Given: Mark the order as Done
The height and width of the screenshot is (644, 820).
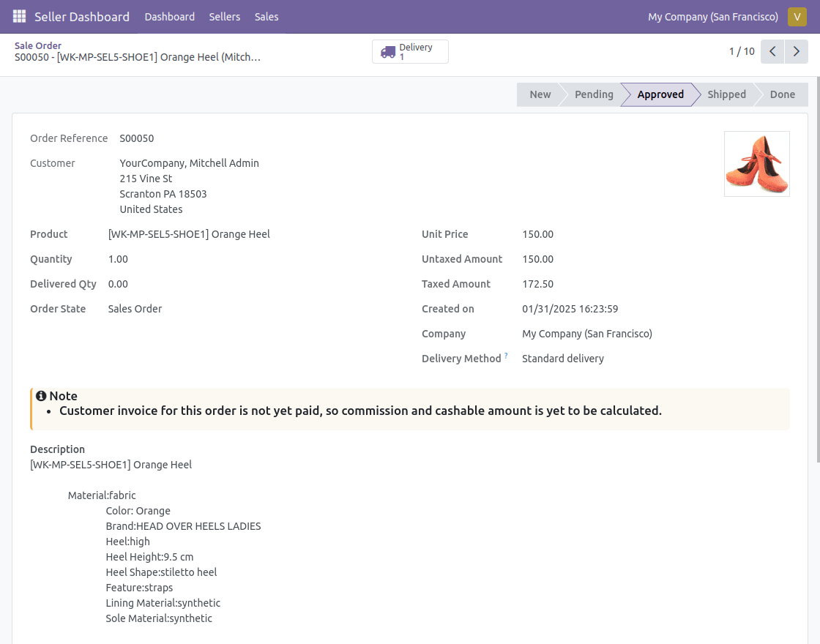Looking at the screenshot, I should [x=783, y=94].
